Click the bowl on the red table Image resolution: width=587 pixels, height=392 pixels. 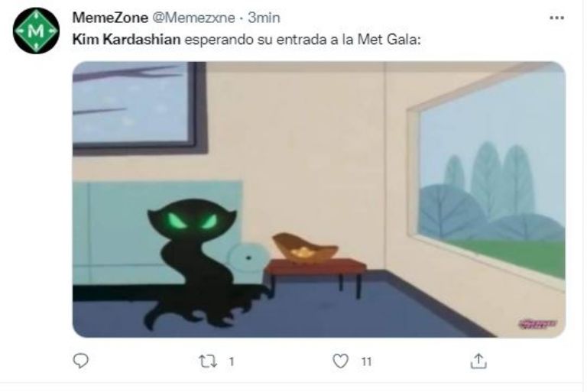tap(305, 247)
